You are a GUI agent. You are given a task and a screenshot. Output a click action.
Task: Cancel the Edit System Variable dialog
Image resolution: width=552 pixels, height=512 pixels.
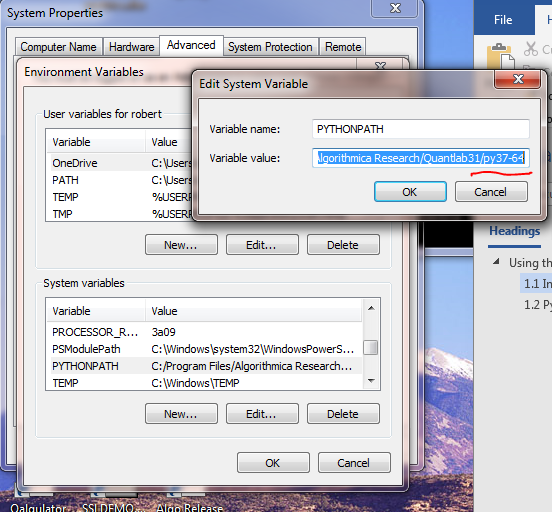(x=491, y=192)
